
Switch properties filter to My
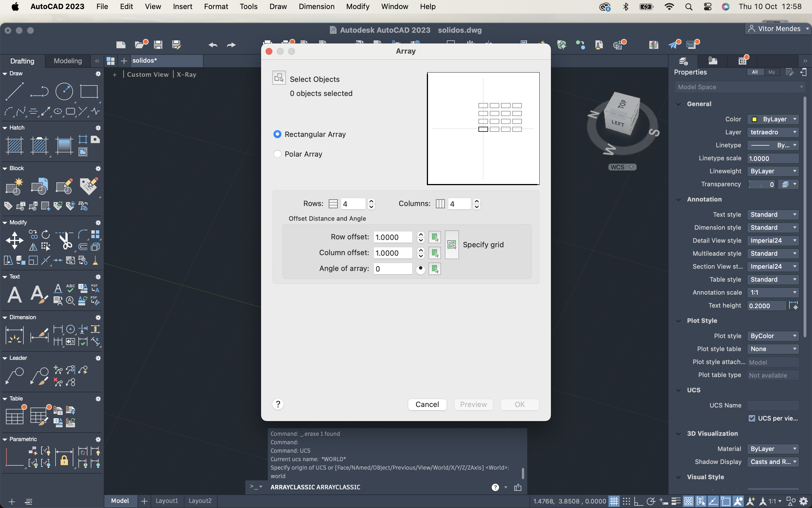click(x=772, y=72)
